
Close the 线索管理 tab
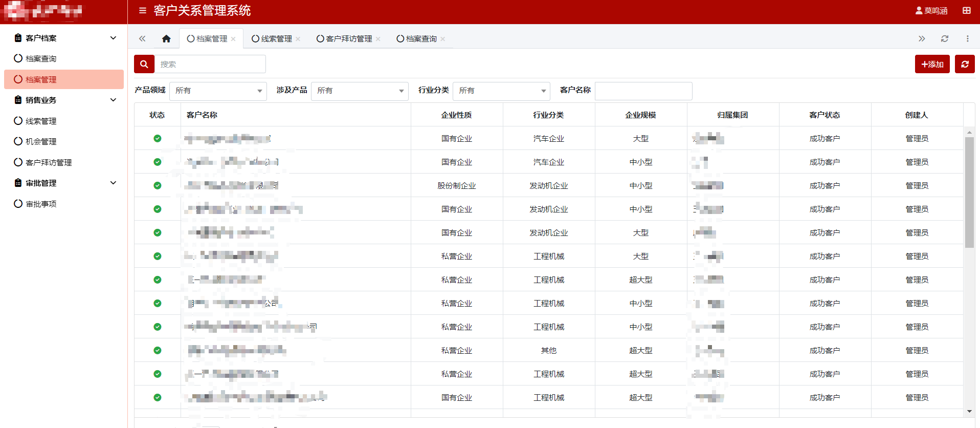[x=298, y=39]
